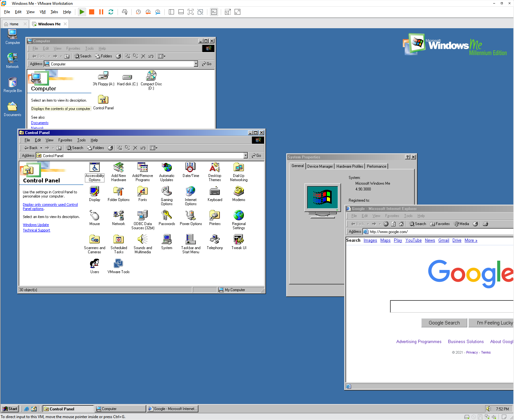Click Home icon in Internet Explorer toolbar
The image size is (514, 420).
pos(401,224)
